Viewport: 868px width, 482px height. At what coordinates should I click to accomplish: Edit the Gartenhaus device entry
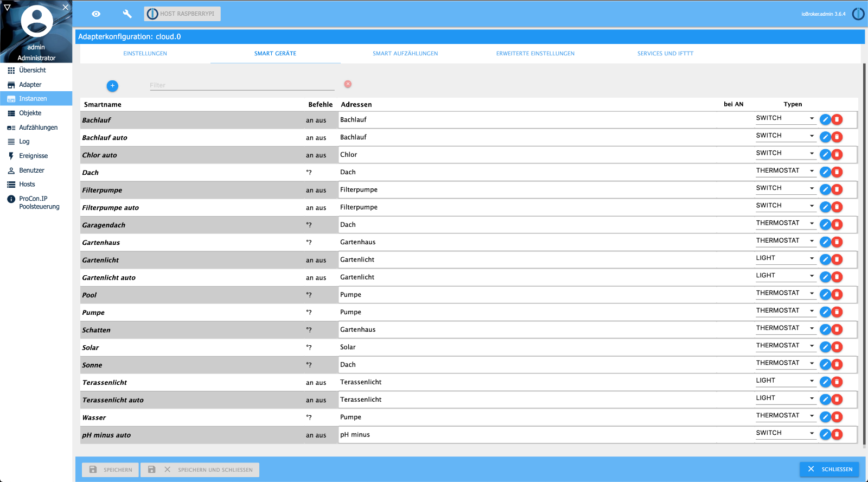click(825, 242)
